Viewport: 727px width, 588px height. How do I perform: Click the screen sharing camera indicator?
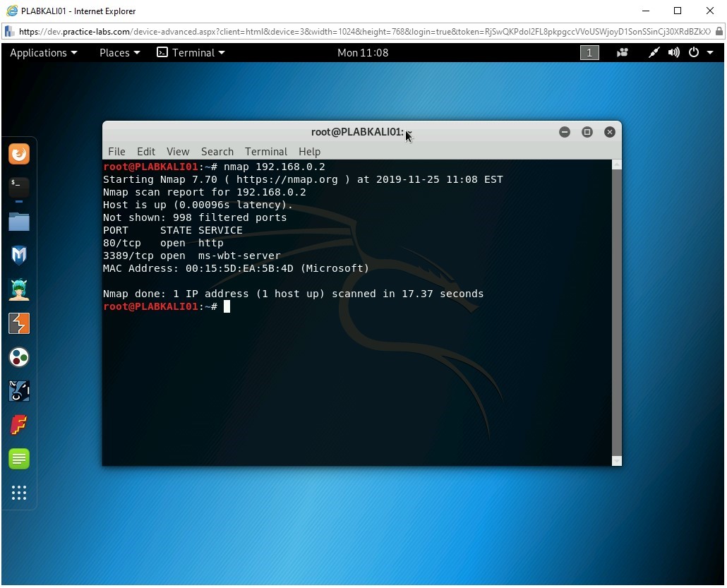622,52
